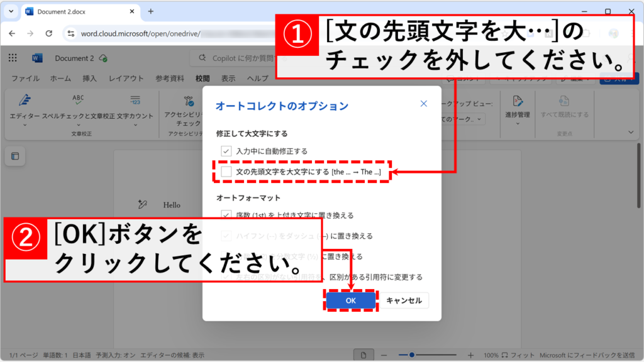
Task: Toggle the navigation pane icon
Action: [x=15, y=156]
